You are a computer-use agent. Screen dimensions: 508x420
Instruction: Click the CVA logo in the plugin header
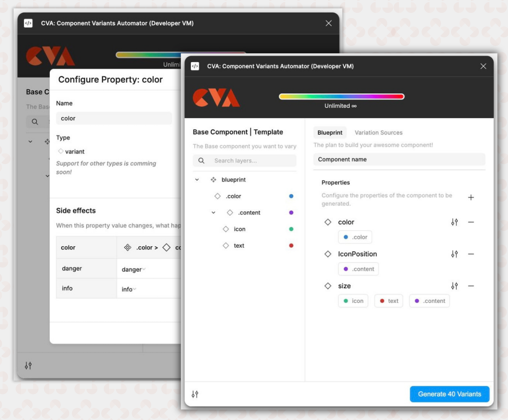(216, 97)
